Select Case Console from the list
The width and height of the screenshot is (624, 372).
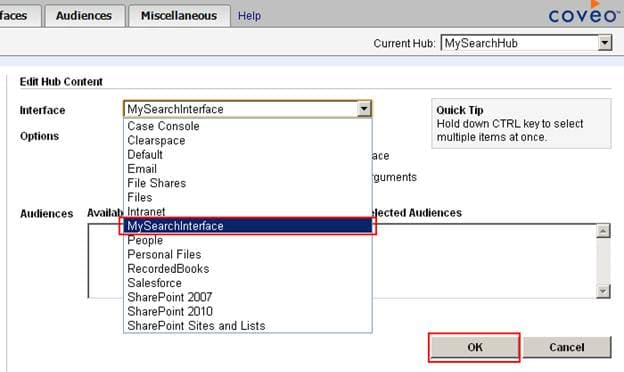(x=248, y=126)
